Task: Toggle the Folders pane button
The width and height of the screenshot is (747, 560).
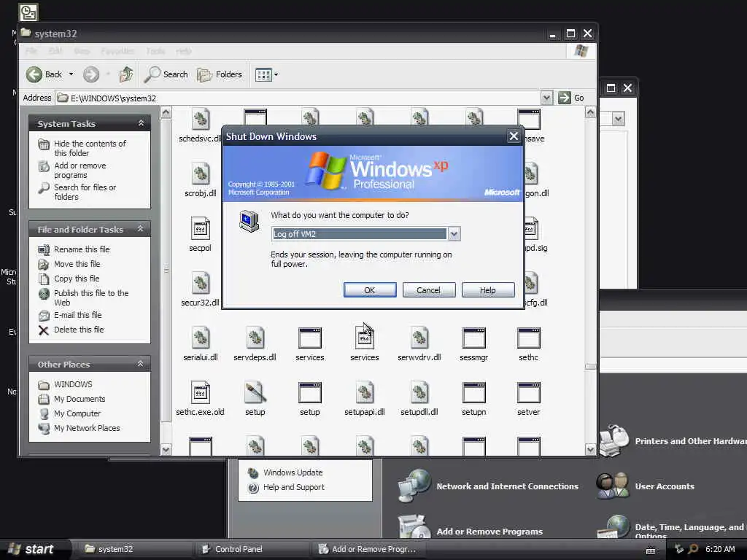Action: pyautogui.click(x=220, y=74)
